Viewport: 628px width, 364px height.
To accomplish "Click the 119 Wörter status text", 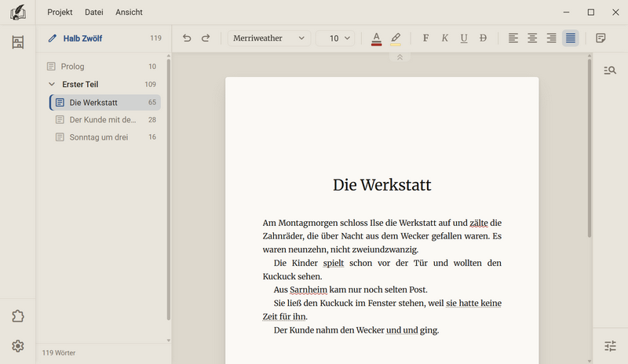I will tap(59, 353).
